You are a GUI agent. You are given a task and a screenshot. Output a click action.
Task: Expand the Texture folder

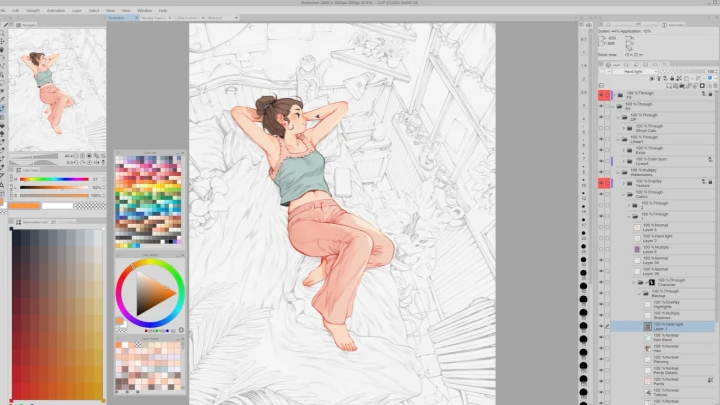(x=624, y=183)
